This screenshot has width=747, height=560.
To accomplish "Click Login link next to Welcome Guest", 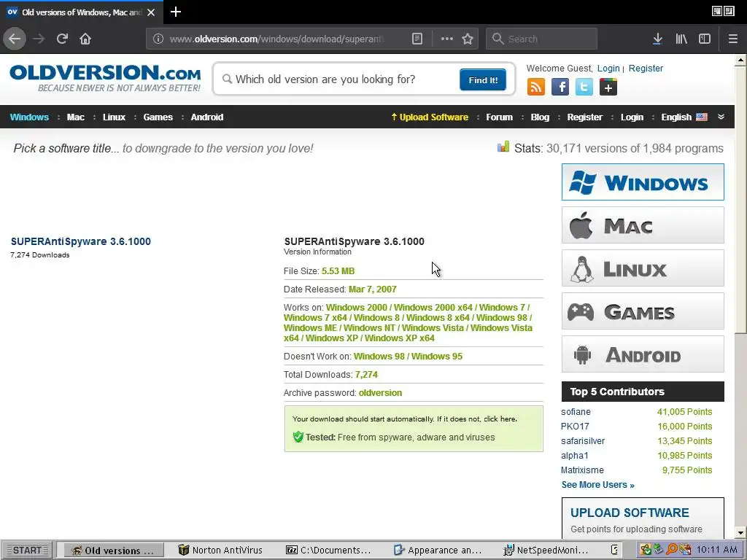I will (x=608, y=68).
